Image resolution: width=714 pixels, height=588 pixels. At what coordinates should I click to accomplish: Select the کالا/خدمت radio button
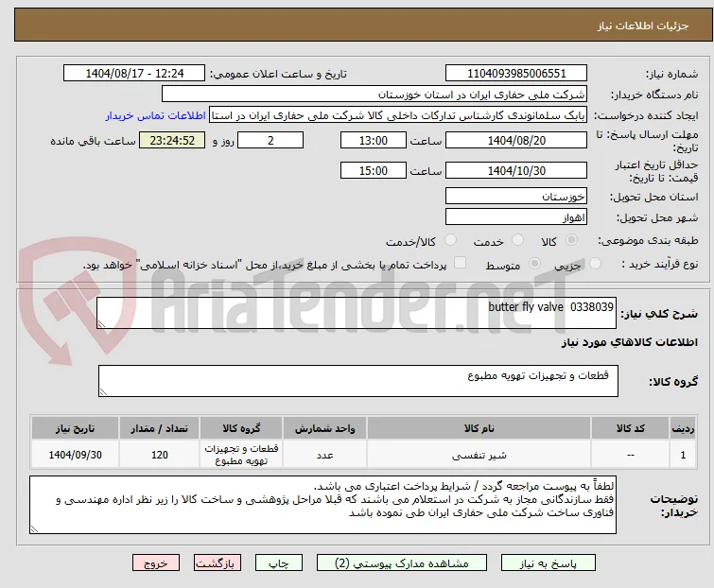(450, 239)
